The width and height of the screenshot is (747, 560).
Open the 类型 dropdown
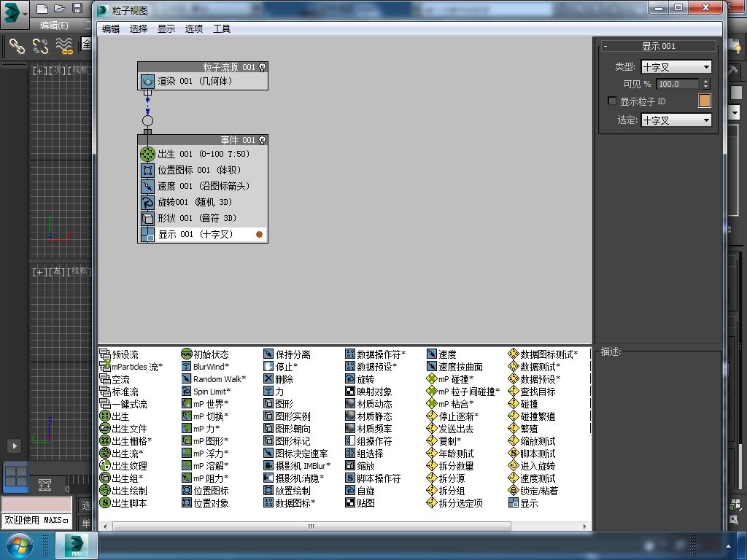click(x=676, y=67)
